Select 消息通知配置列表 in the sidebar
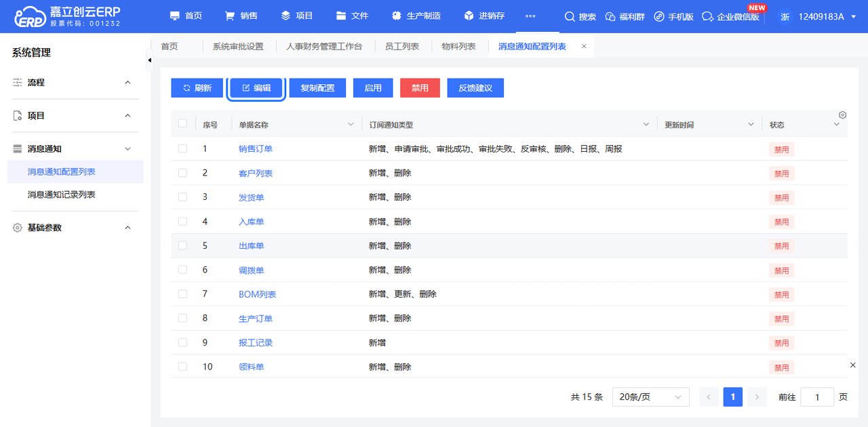The width and height of the screenshot is (868, 427). (75, 171)
